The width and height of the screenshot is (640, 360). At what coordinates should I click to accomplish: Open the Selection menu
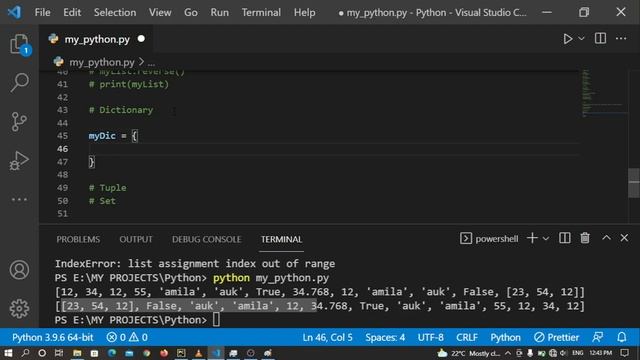pyautogui.click(x=115, y=12)
